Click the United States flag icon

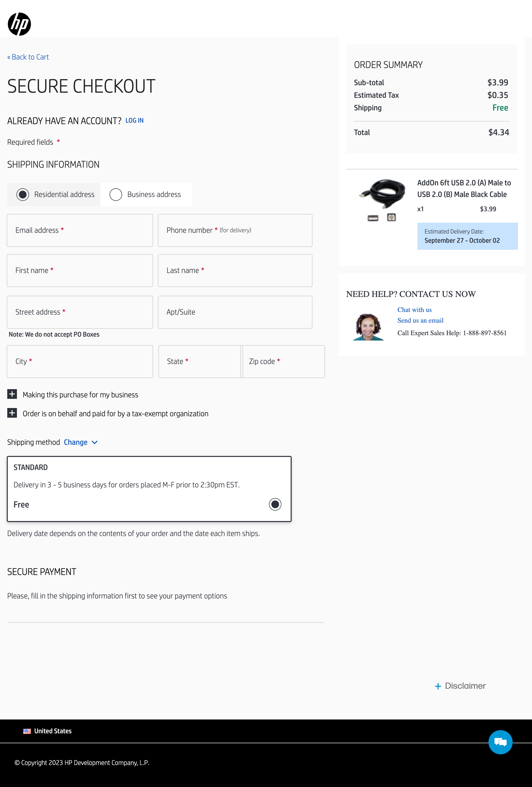click(x=27, y=731)
